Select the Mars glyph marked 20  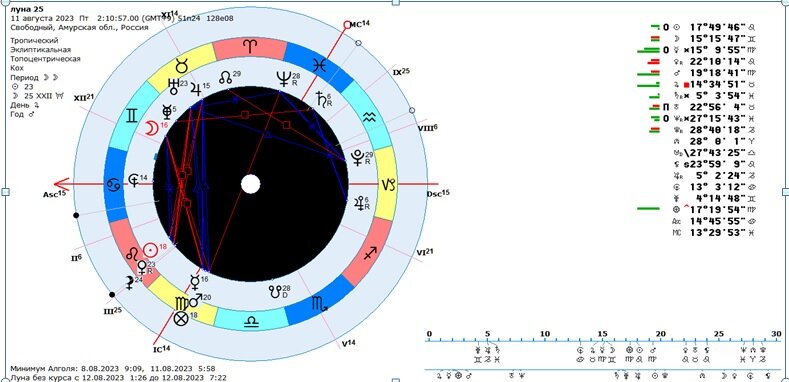point(195,300)
